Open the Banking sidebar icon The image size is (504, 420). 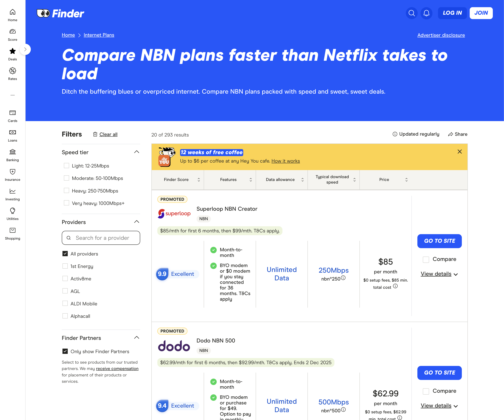click(12, 152)
